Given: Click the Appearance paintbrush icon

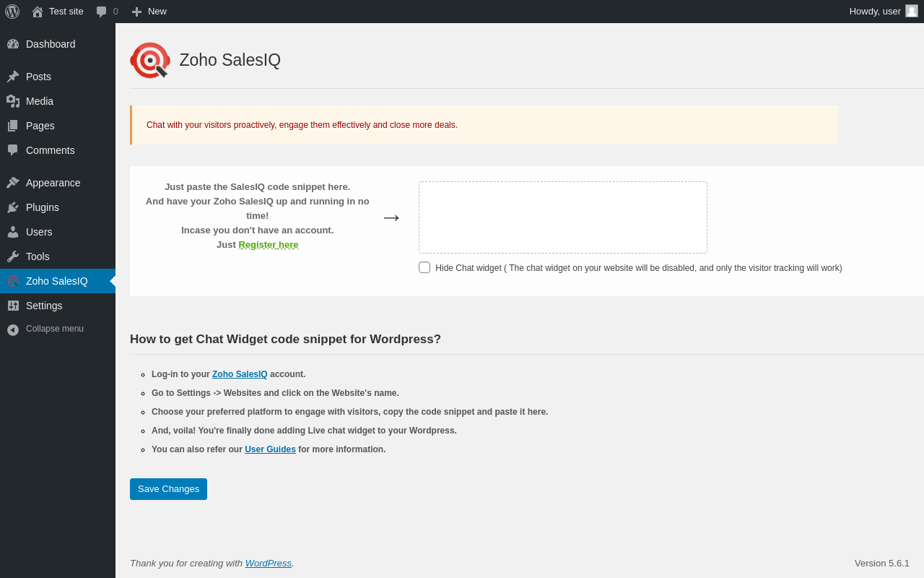Looking at the screenshot, I should [x=13, y=183].
